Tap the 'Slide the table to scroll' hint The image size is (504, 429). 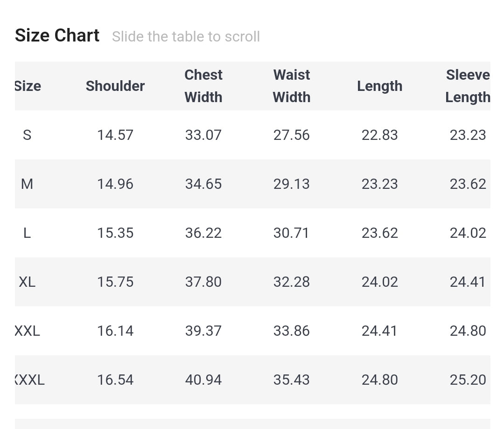pos(186,36)
